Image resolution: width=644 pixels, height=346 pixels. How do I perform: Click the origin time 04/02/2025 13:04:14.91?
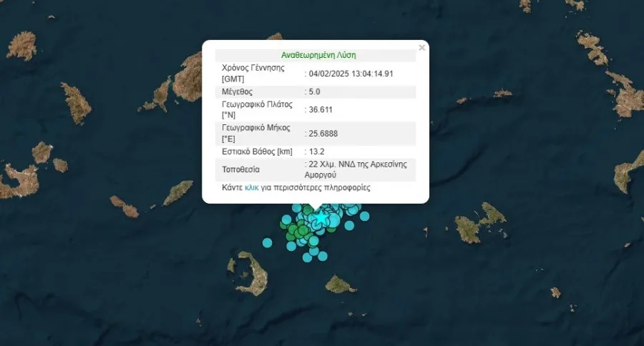click(x=351, y=73)
